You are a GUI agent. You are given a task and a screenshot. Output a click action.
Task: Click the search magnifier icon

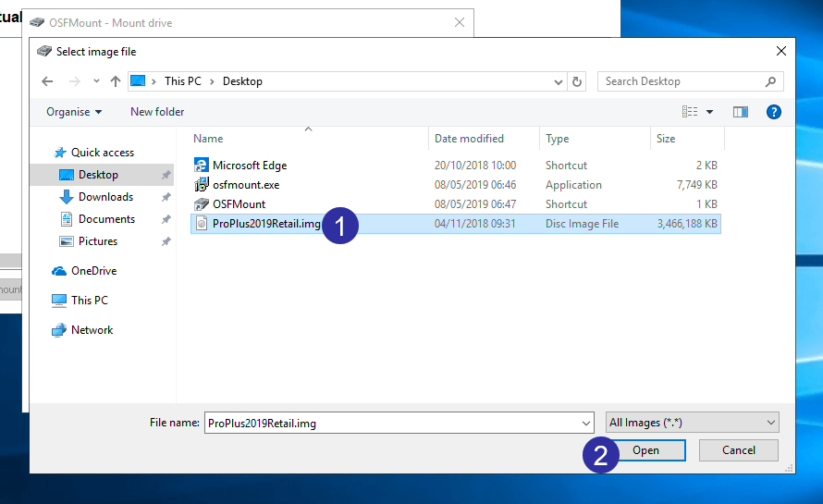tap(770, 81)
